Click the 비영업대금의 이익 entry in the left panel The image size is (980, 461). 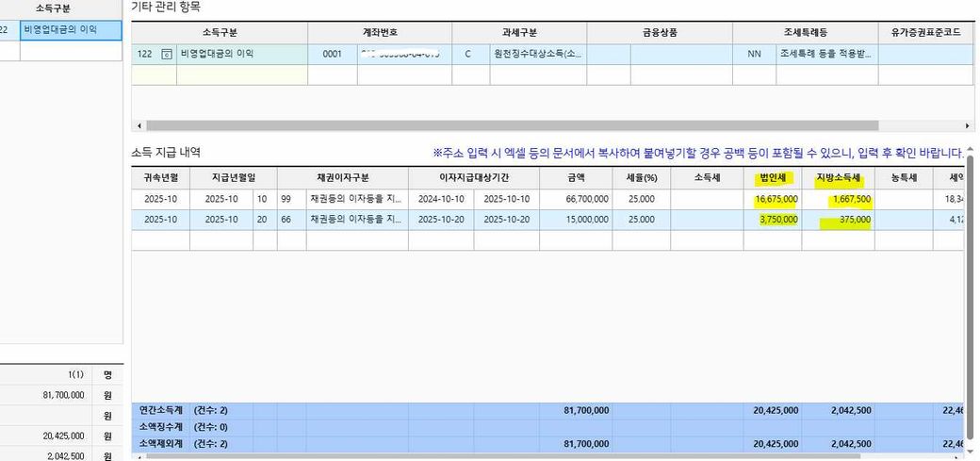pyautogui.click(x=70, y=30)
